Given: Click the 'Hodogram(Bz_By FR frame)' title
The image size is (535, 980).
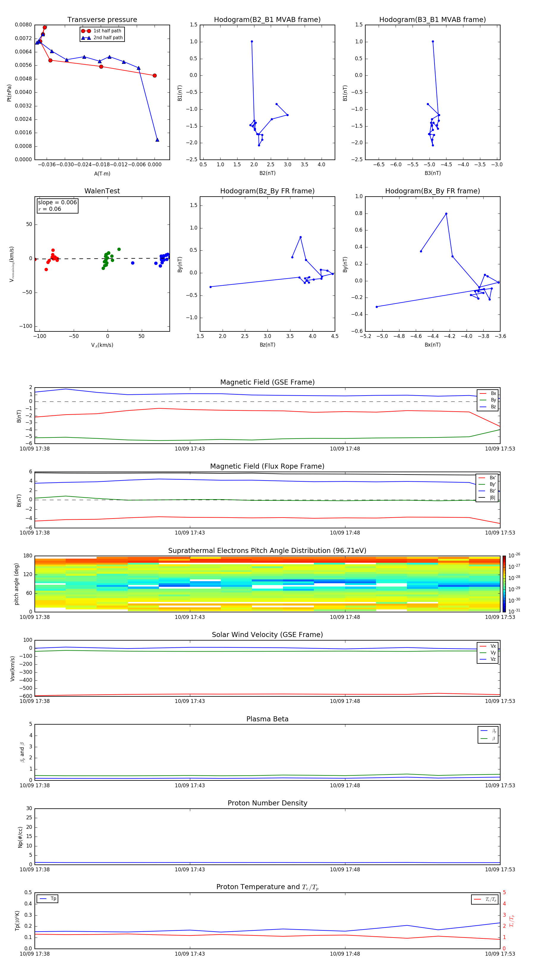Looking at the screenshot, I should pyautogui.click(x=267, y=191).
